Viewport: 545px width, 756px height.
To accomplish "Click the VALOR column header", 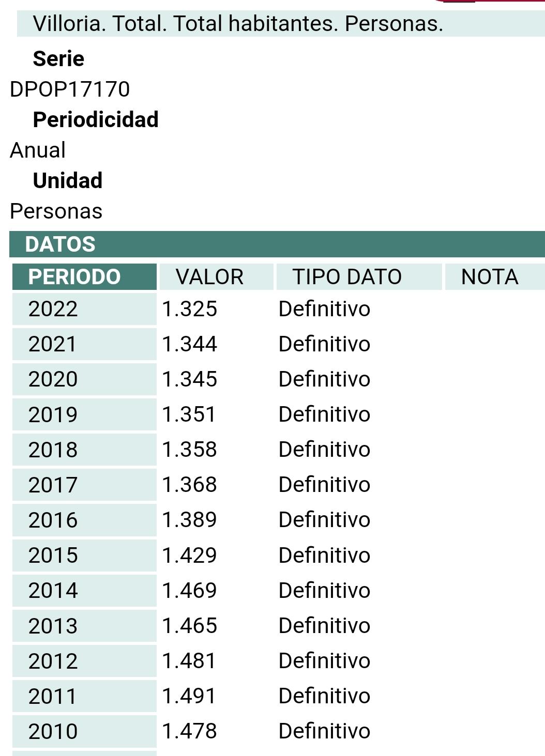I will pos(216,277).
